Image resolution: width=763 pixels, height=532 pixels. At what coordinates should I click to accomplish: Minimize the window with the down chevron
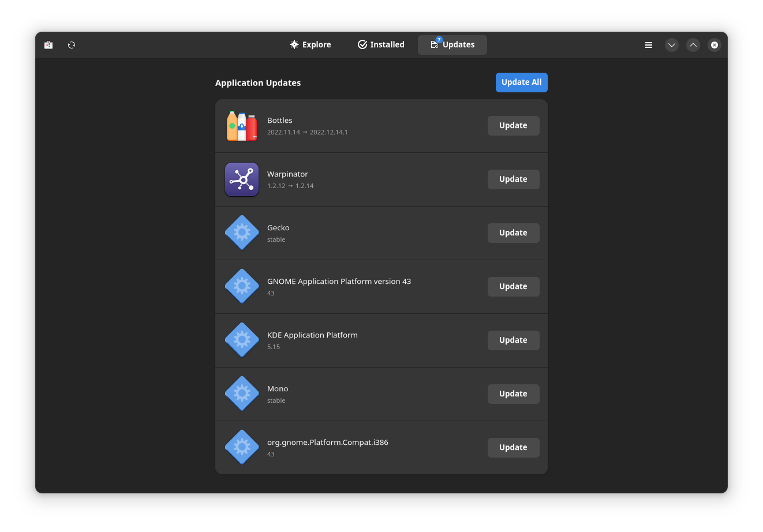tap(672, 45)
